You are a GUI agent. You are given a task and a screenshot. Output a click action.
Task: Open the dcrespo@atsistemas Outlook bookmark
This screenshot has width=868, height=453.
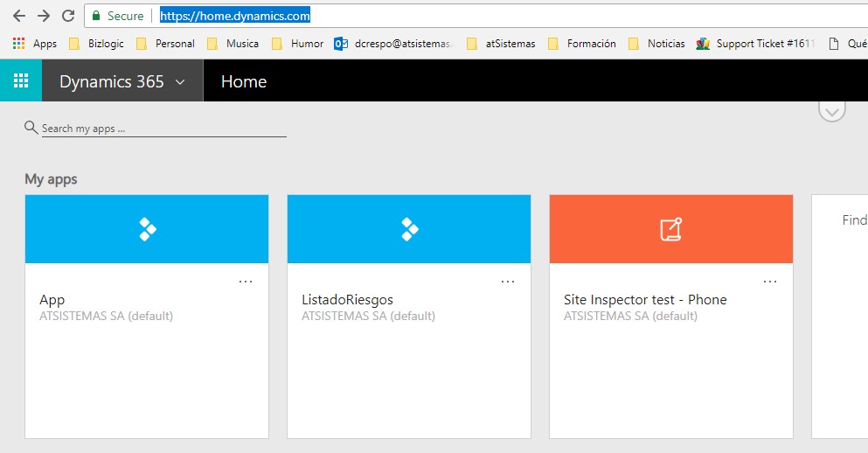point(393,43)
